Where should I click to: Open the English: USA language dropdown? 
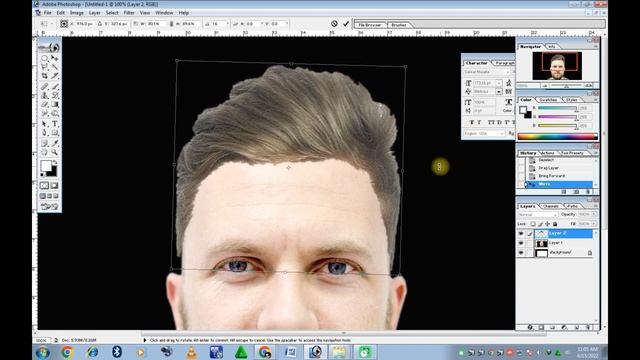(484, 133)
